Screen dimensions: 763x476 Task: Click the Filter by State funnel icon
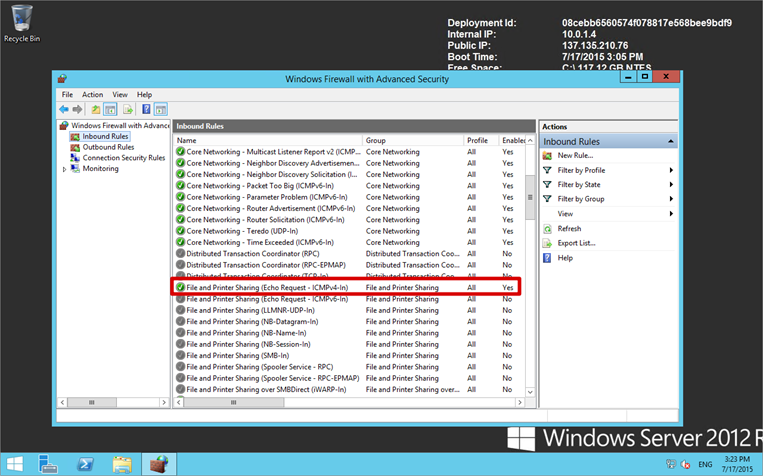pyautogui.click(x=547, y=184)
